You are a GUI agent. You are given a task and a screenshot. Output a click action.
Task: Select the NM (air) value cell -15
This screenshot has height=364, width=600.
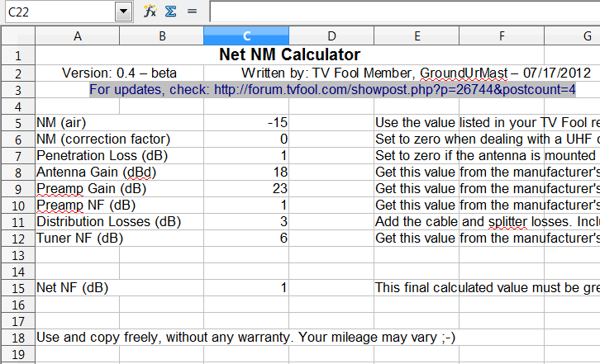[246, 122]
